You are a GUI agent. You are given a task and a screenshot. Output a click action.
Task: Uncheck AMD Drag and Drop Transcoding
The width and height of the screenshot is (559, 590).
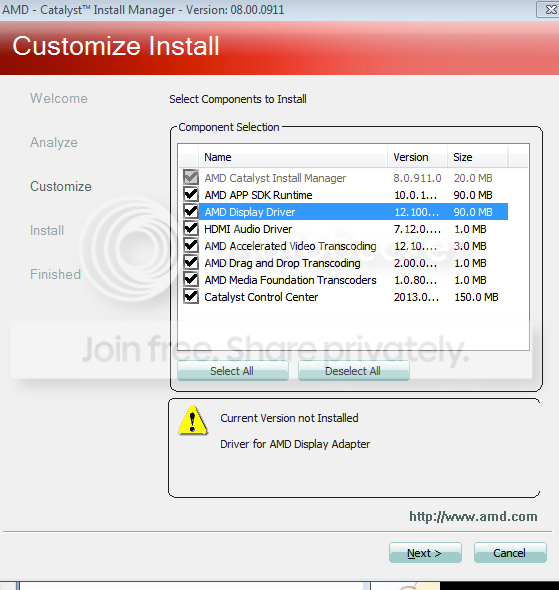191,262
